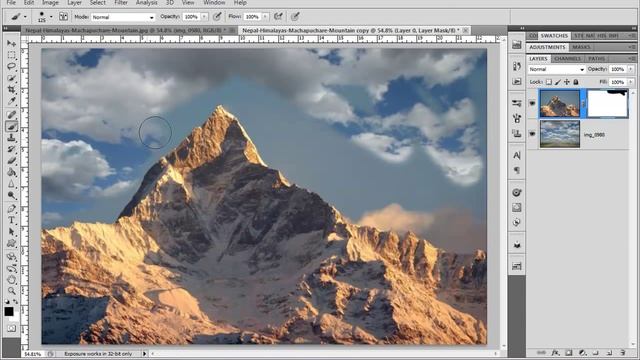Swap foreground and background colors
640x360 pixels.
point(16,302)
